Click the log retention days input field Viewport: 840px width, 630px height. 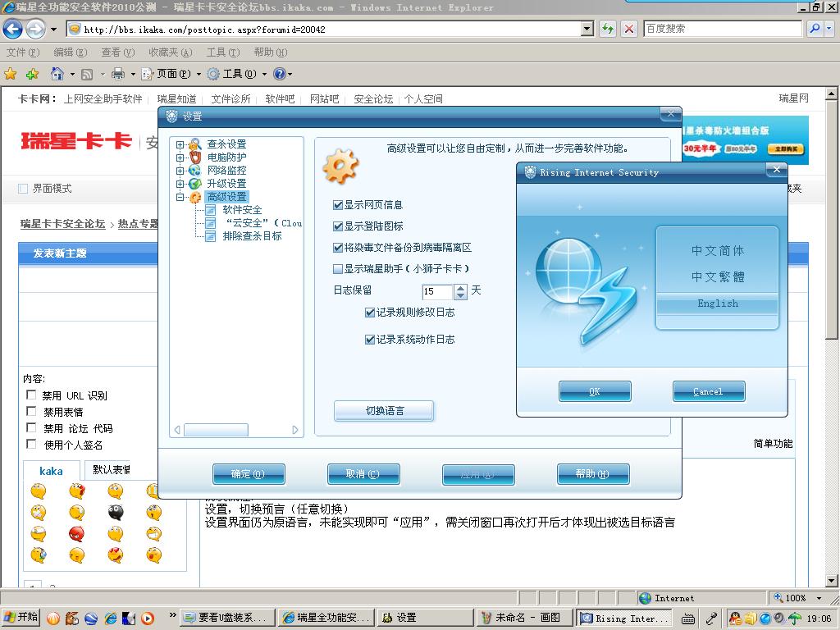(437, 291)
